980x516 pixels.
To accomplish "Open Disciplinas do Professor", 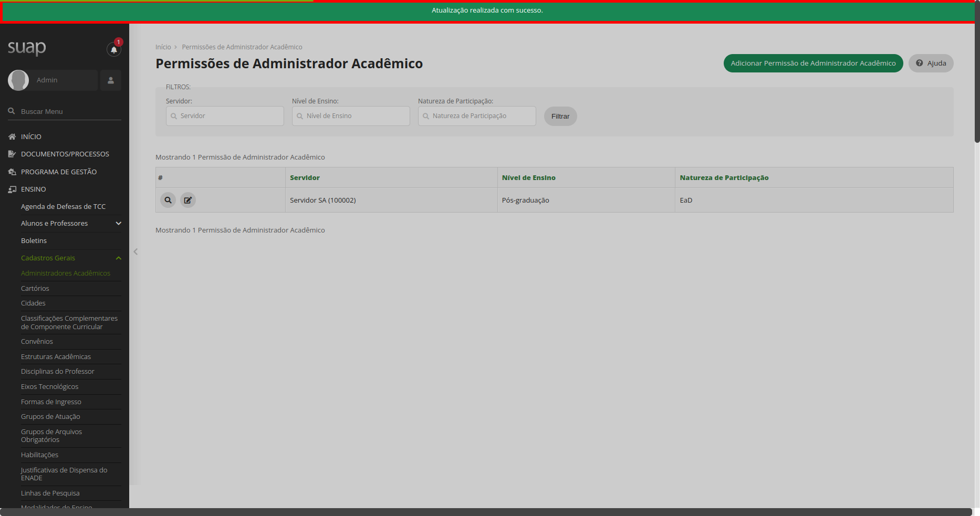I will point(58,371).
